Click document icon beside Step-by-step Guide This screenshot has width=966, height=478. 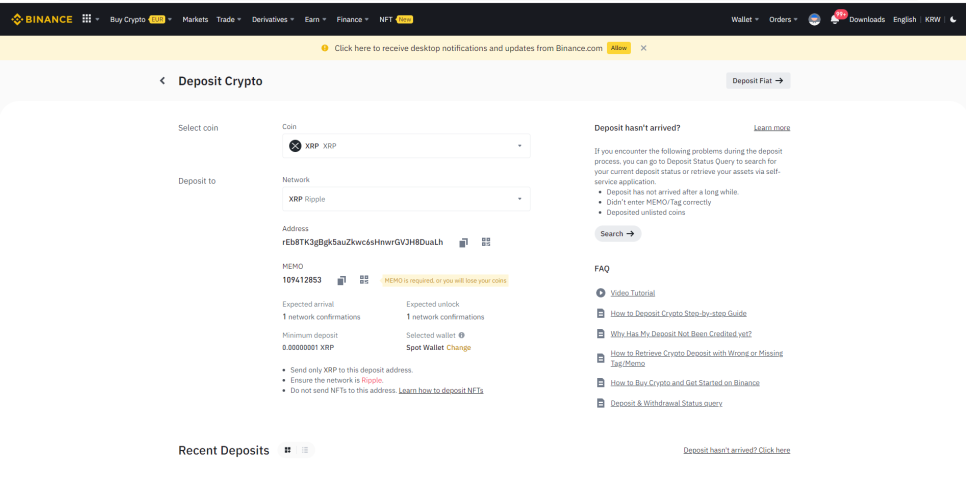coord(601,314)
